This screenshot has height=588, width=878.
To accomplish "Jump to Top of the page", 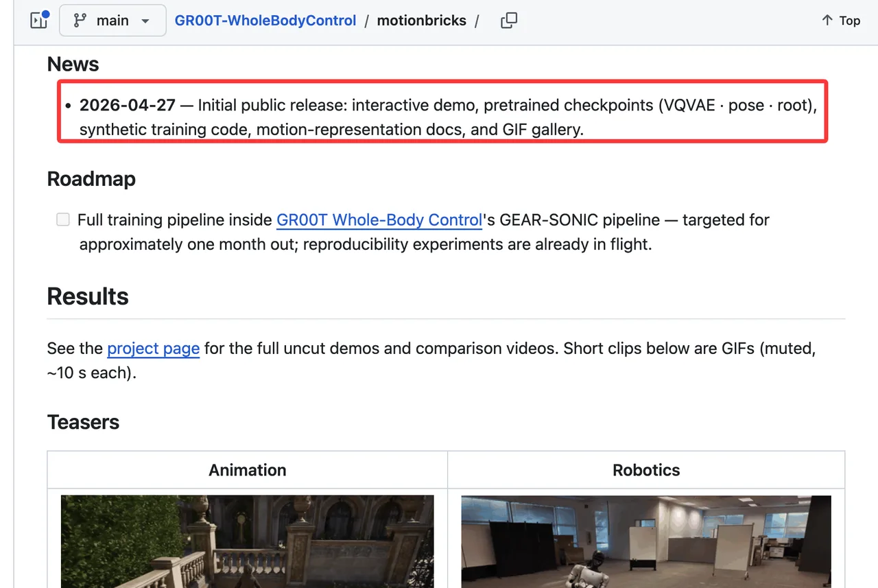I will 840,21.
